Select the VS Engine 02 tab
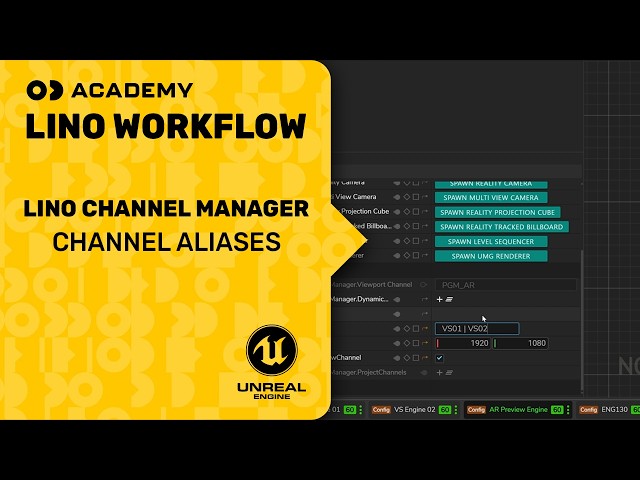Screen dimensions: 640x480 (x=415, y=409)
